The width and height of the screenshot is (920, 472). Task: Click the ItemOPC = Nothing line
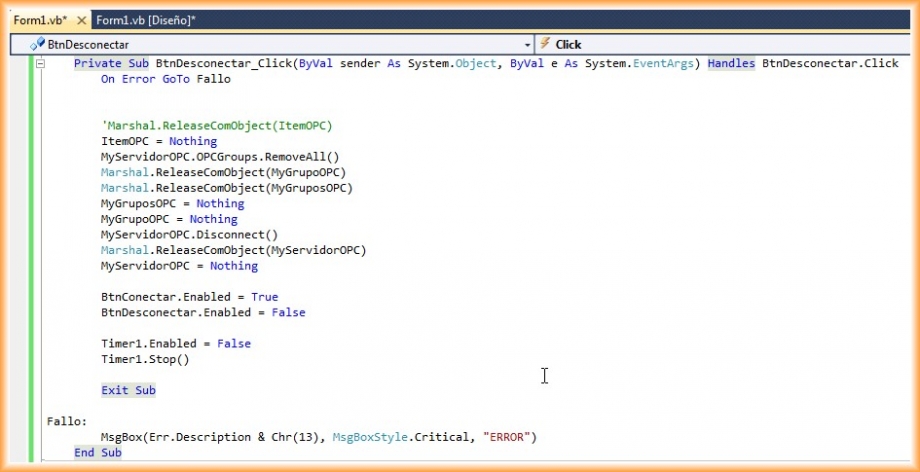[158, 142]
